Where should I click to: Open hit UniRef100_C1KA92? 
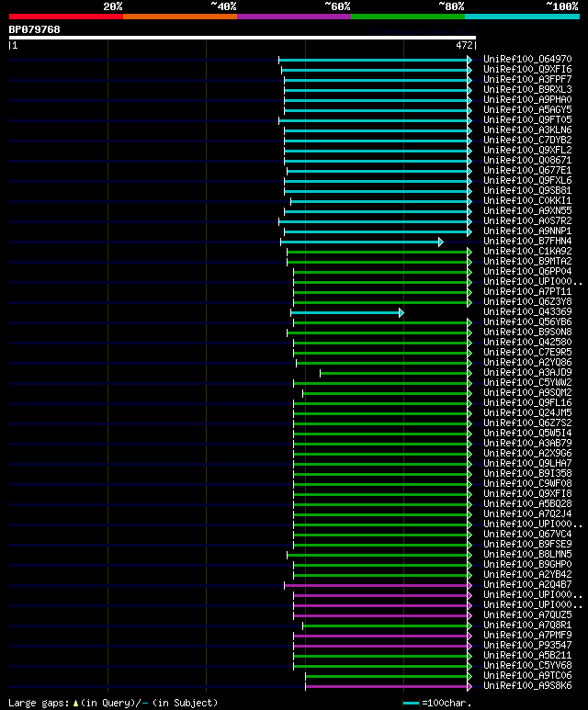click(x=527, y=252)
